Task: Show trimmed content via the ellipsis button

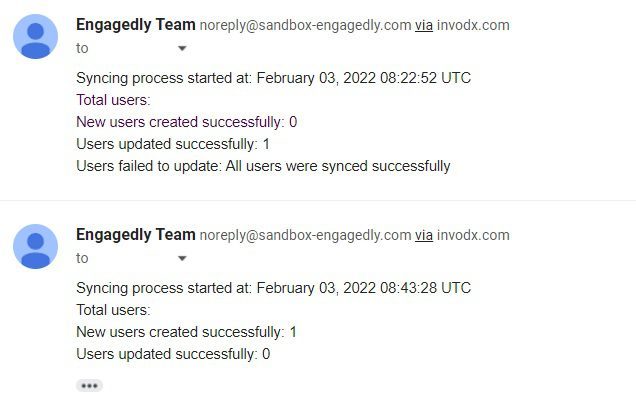Action: (89, 386)
